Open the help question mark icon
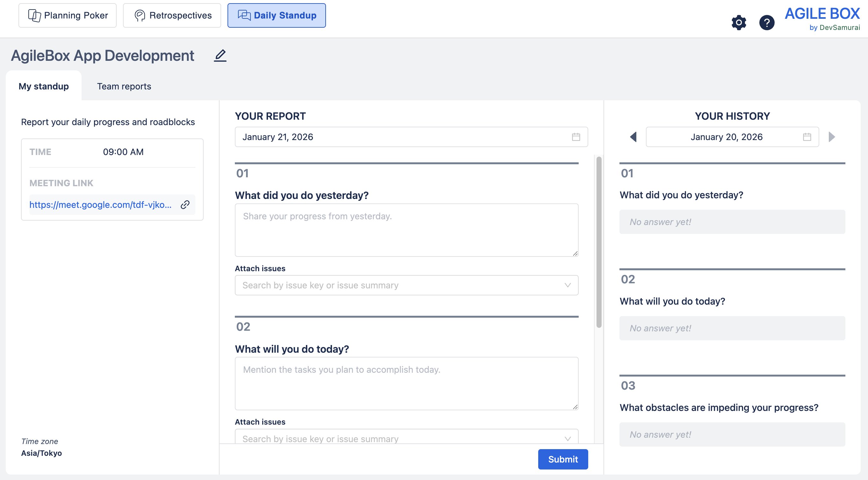This screenshot has height=480, width=868. [x=767, y=23]
